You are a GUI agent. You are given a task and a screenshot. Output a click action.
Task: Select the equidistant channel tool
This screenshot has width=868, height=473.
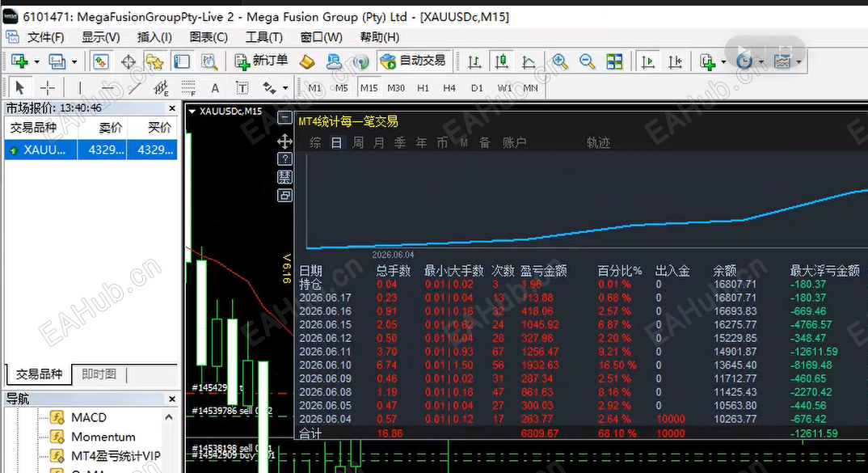click(161, 87)
